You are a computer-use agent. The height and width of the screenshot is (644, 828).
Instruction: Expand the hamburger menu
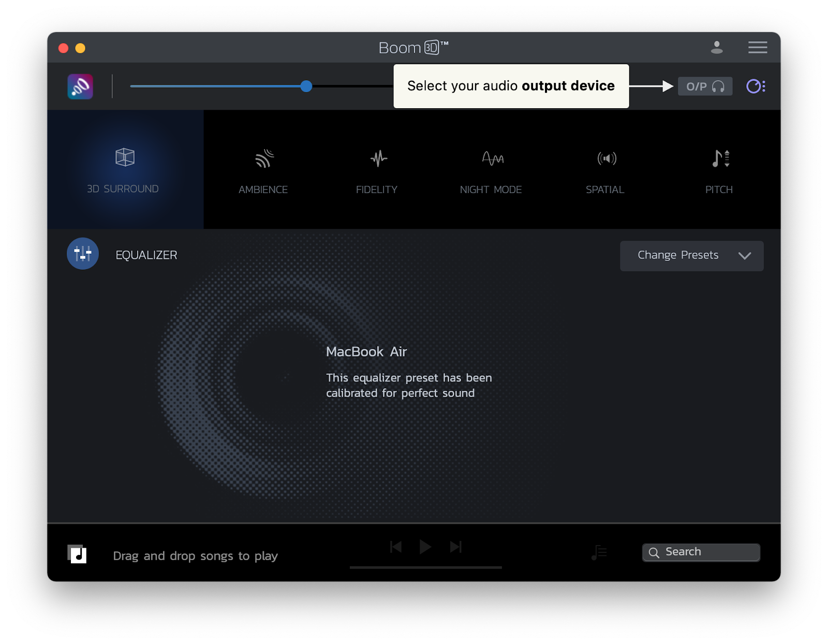[x=757, y=48]
